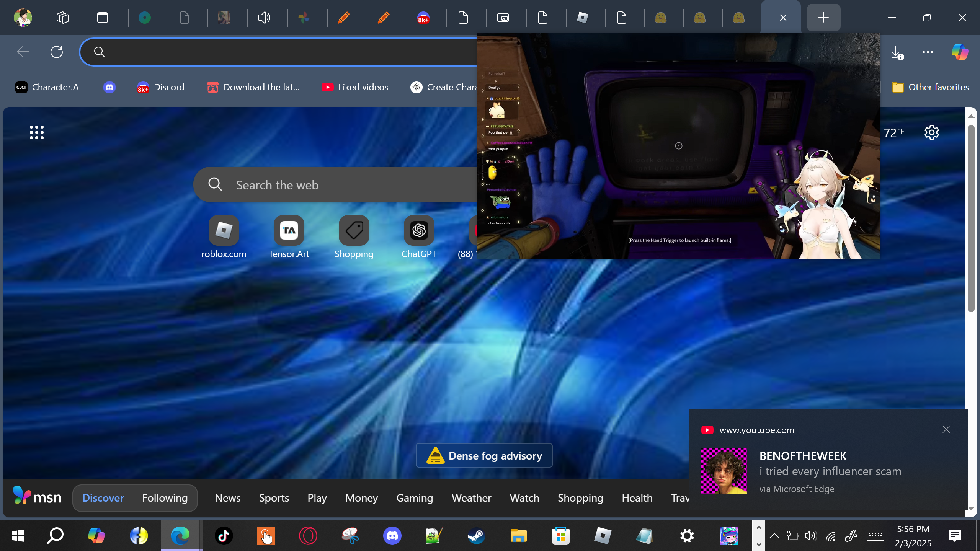Switch to the Following feed

pyautogui.click(x=165, y=498)
